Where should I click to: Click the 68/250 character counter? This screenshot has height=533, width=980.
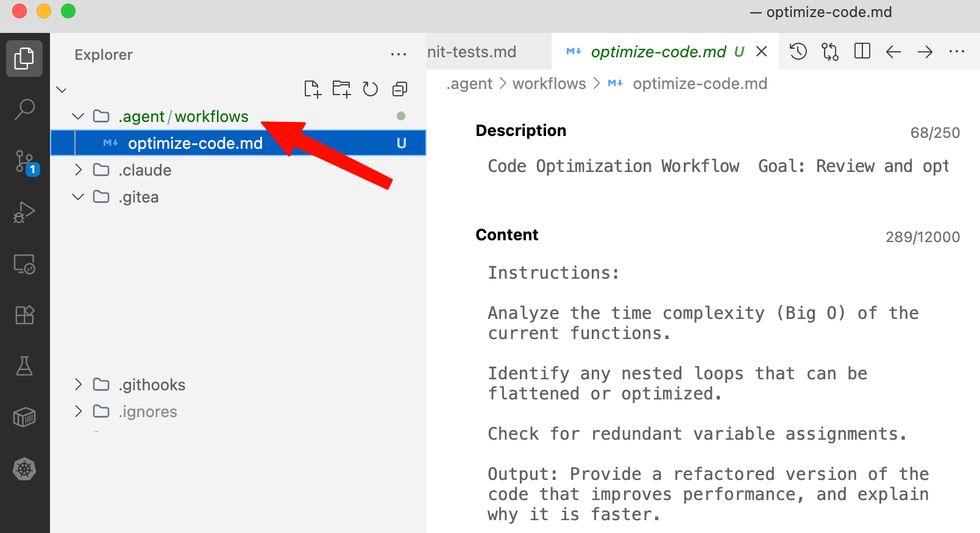tap(935, 133)
